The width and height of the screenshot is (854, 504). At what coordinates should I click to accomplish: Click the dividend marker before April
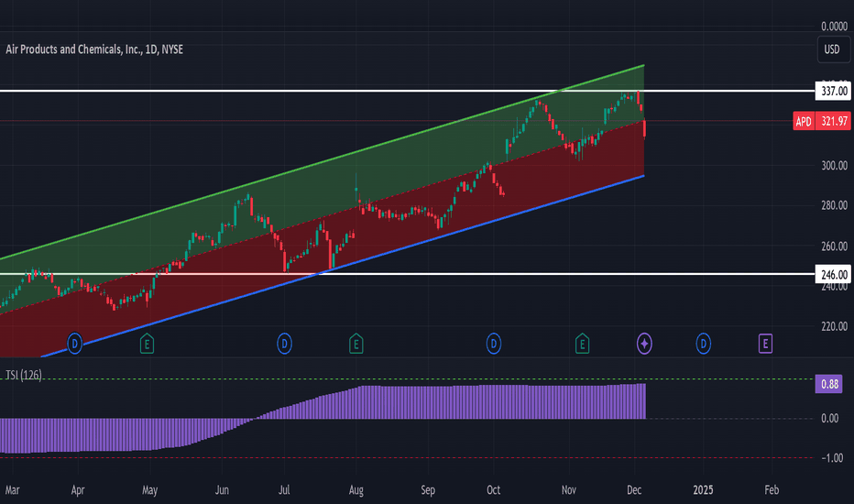tap(74, 344)
